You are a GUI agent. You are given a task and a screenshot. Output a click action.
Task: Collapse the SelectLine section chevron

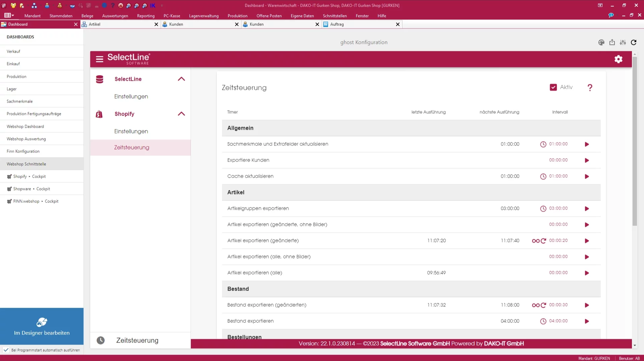coord(181,79)
